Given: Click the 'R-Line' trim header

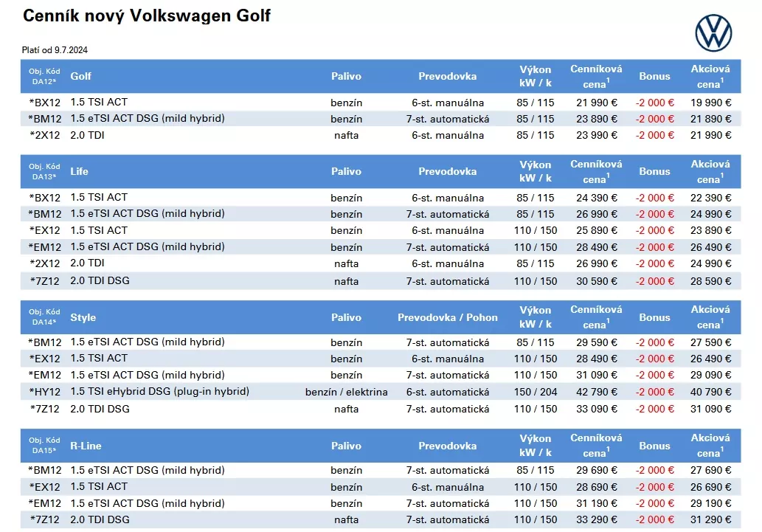Looking at the screenshot, I should pyautogui.click(x=86, y=446).
